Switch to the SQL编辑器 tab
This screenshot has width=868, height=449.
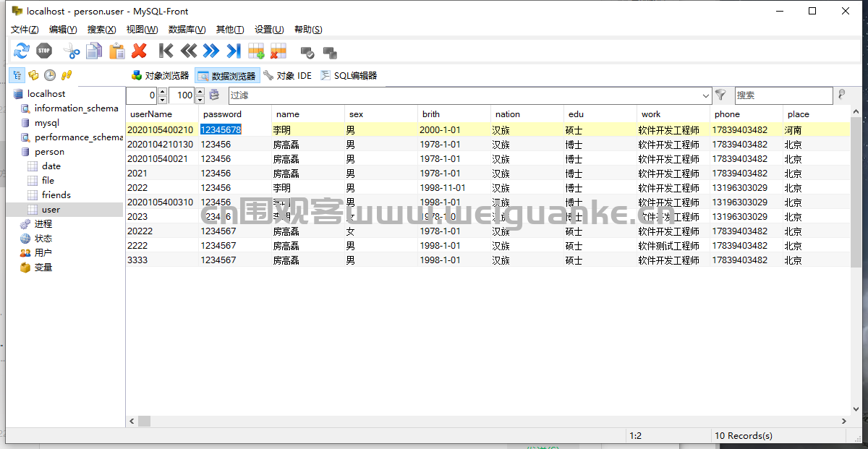click(349, 76)
